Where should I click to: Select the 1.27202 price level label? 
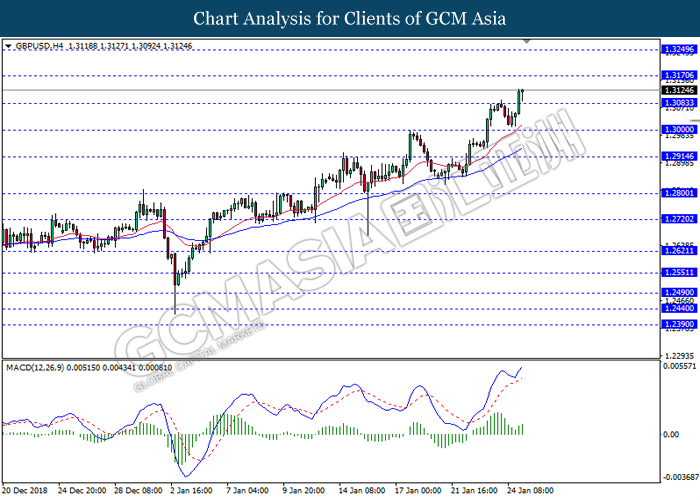click(679, 219)
